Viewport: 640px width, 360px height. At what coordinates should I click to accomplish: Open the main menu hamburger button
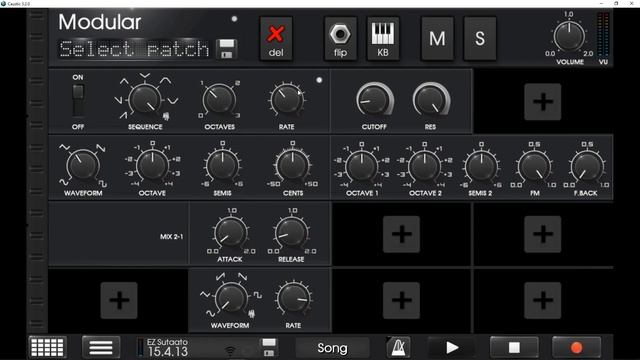coord(101,347)
